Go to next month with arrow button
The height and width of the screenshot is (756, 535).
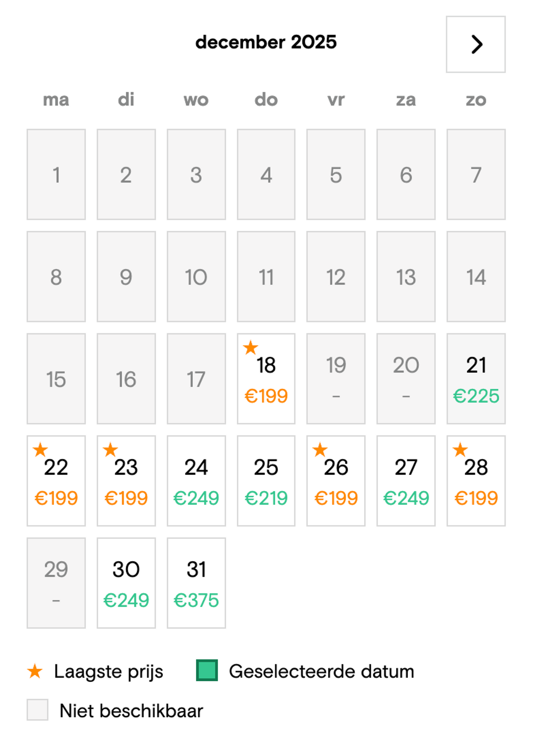(475, 44)
